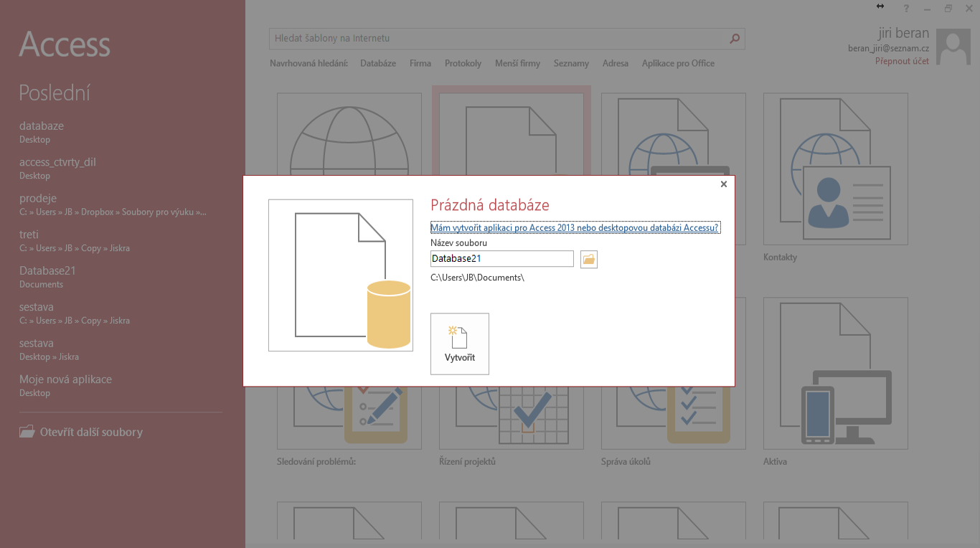Click the jiri beran account name
Image resolution: width=980 pixels, height=548 pixels.
[x=903, y=33]
